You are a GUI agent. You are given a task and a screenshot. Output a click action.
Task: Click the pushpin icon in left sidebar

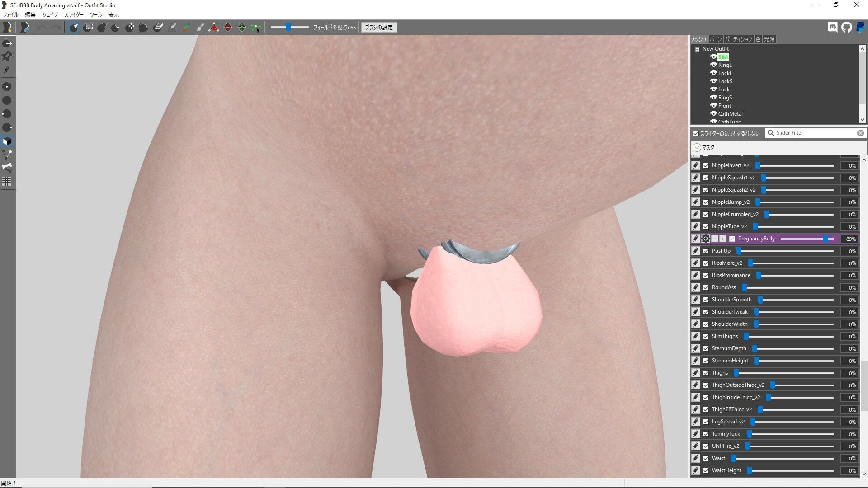point(7,56)
